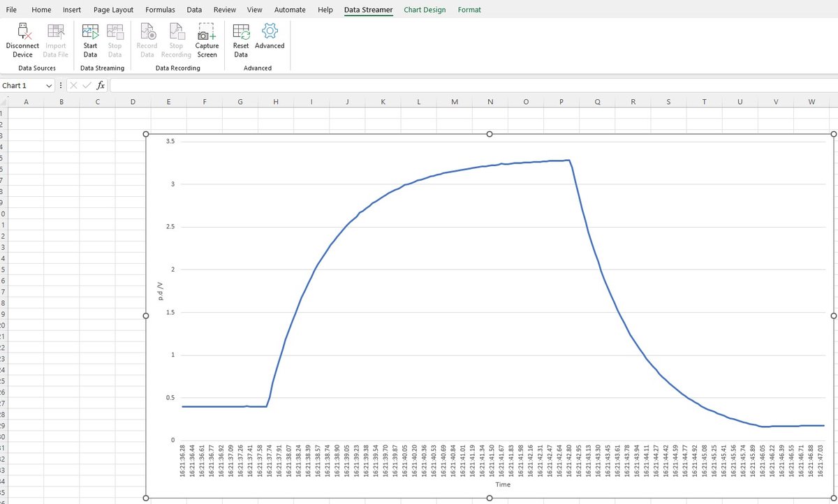The width and height of the screenshot is (838, 504).
Task: Select column A header
Action: point(26,102)
